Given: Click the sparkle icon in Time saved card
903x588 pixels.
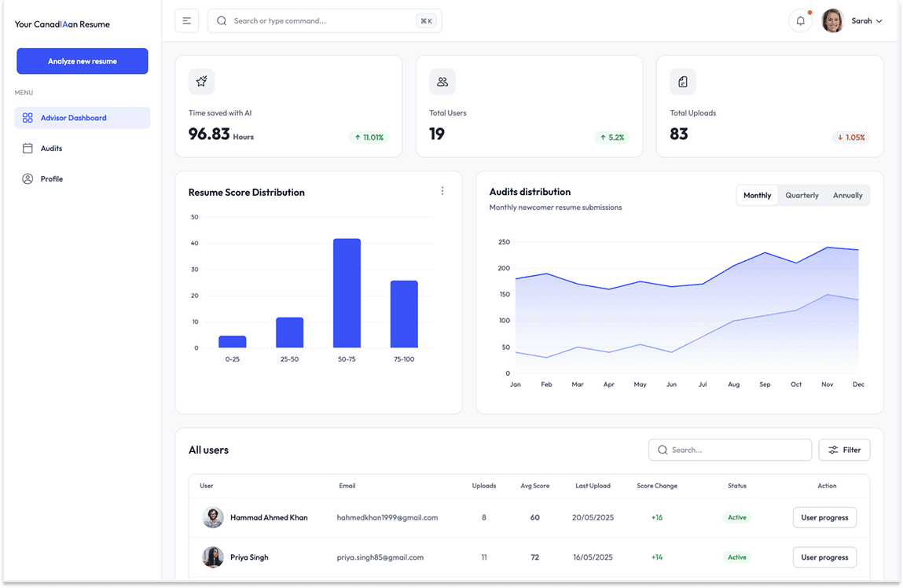Looking at the screenshot, I should (x=201, y=82).
